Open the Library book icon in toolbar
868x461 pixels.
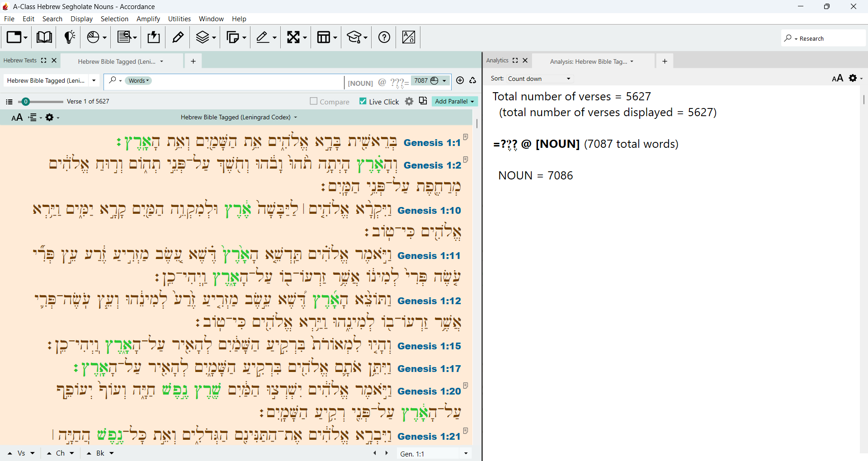(44, 37)
